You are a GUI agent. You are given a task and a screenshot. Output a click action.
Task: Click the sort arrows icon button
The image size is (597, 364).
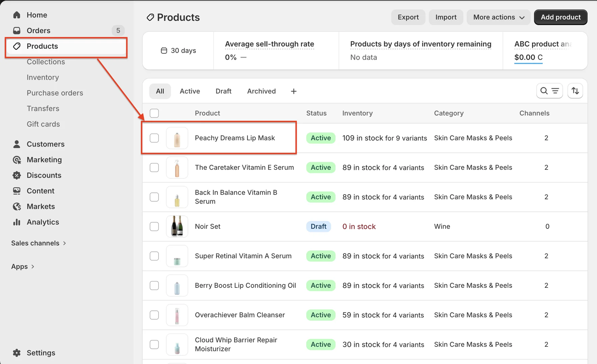tap(575, 91)
